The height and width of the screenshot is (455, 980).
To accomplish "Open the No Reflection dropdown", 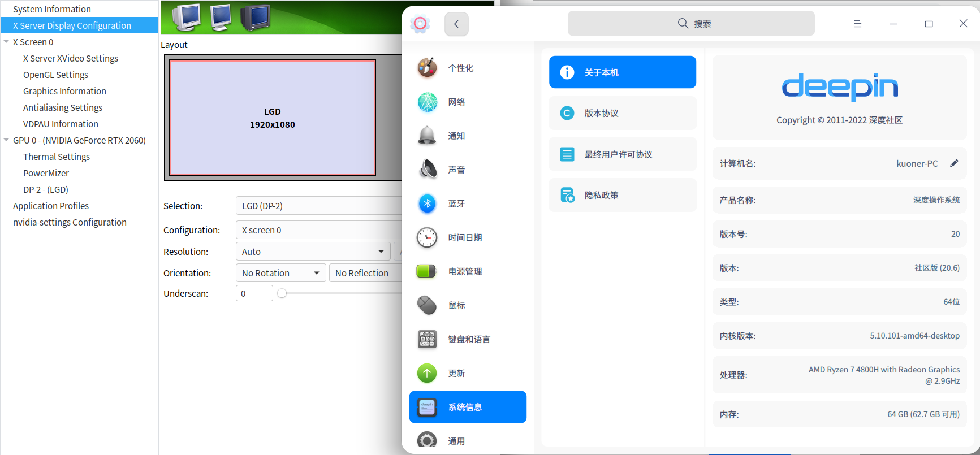I will pyautogui.click(x=365, y=273).
